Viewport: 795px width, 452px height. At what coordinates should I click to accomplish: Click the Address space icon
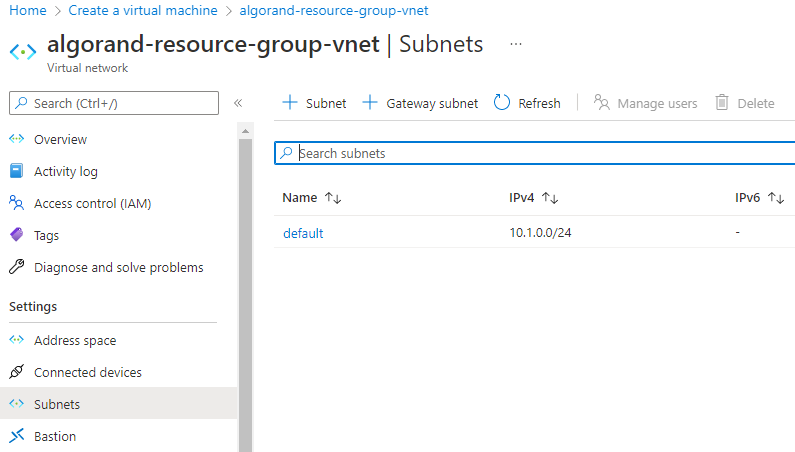[17, 340]
